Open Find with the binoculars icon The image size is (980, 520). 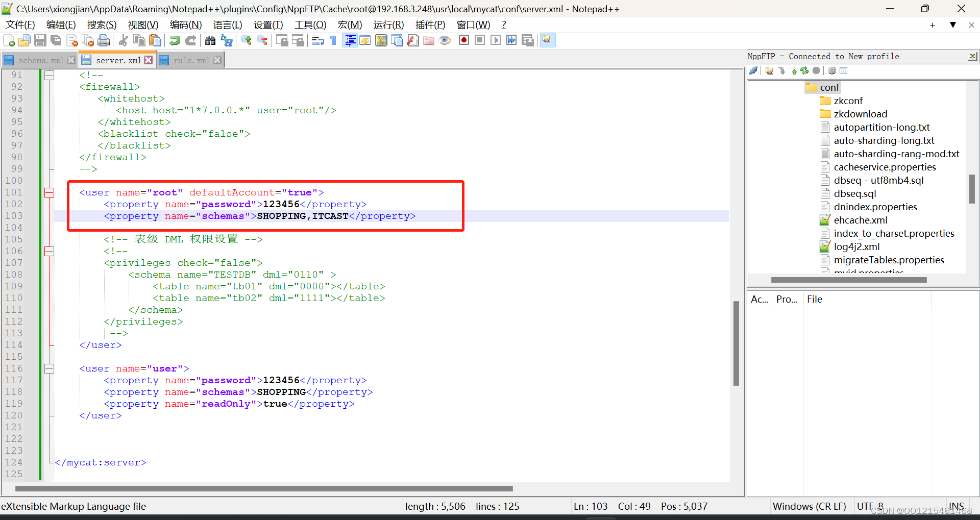(x=210, y=40)
